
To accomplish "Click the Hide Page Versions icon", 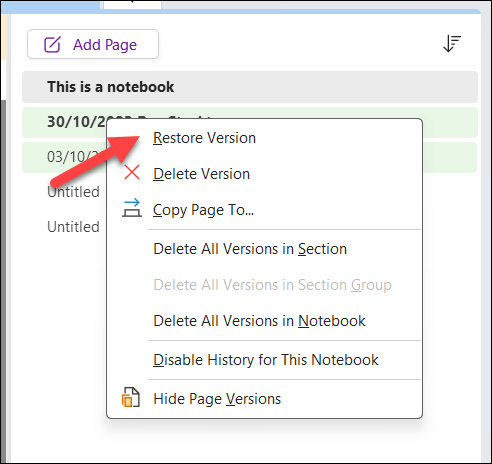I will [x=131, y=398].
